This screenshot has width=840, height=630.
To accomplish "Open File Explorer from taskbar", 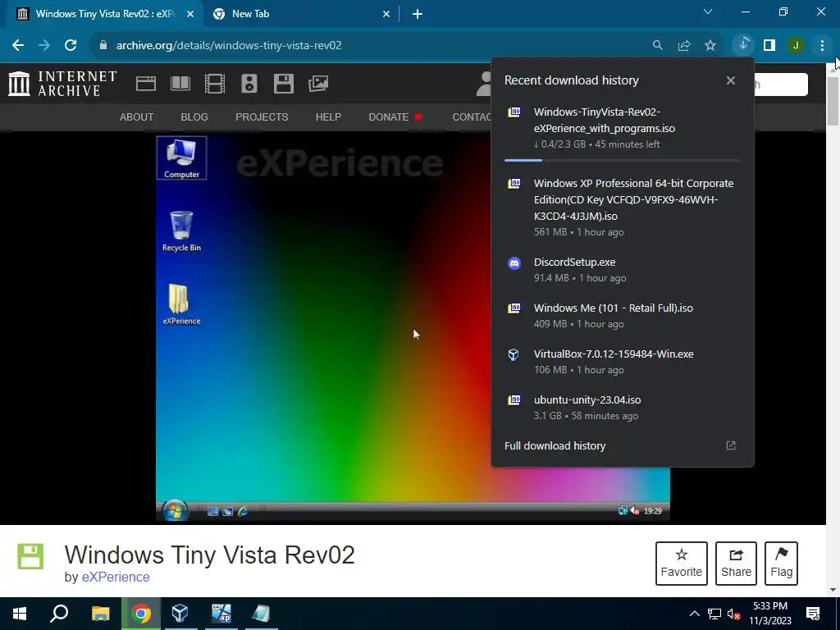I will 100,614.
